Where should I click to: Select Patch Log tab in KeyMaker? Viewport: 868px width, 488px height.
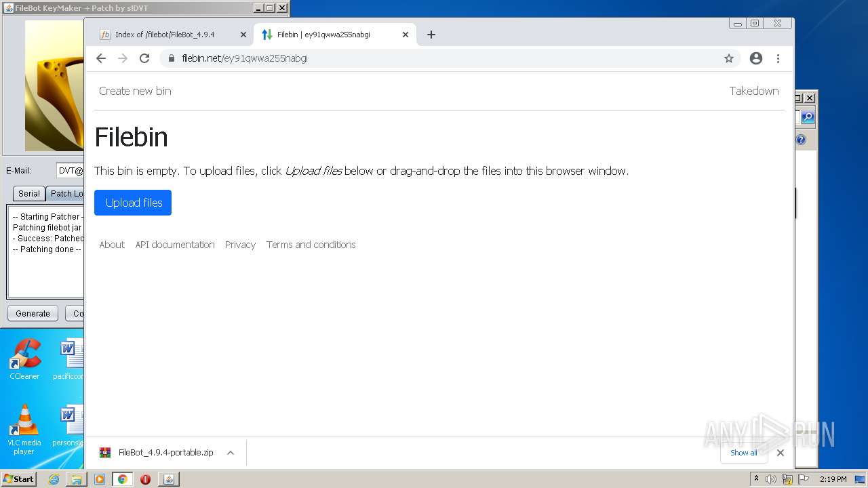click(65, 193)
